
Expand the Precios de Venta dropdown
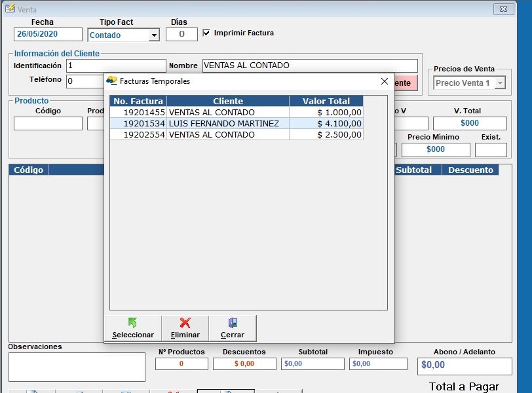pyautogui.click(x=500, y=83)
